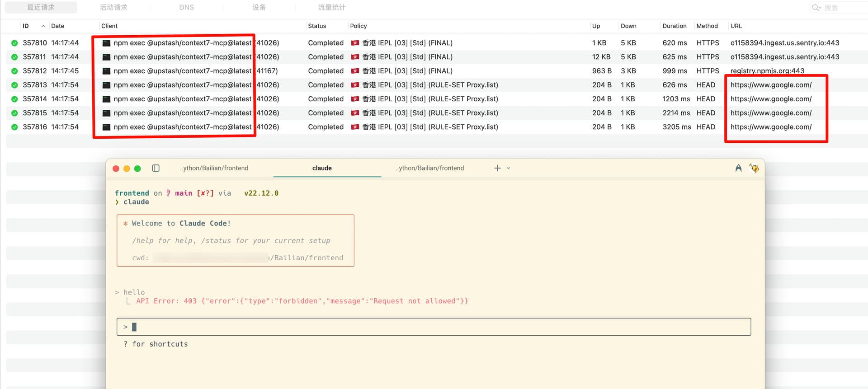Image resolution: width=868 pixels, height=389 pixels.
Task: Switch to the 最近请求 tab
Action: click(x=41, y=7)
